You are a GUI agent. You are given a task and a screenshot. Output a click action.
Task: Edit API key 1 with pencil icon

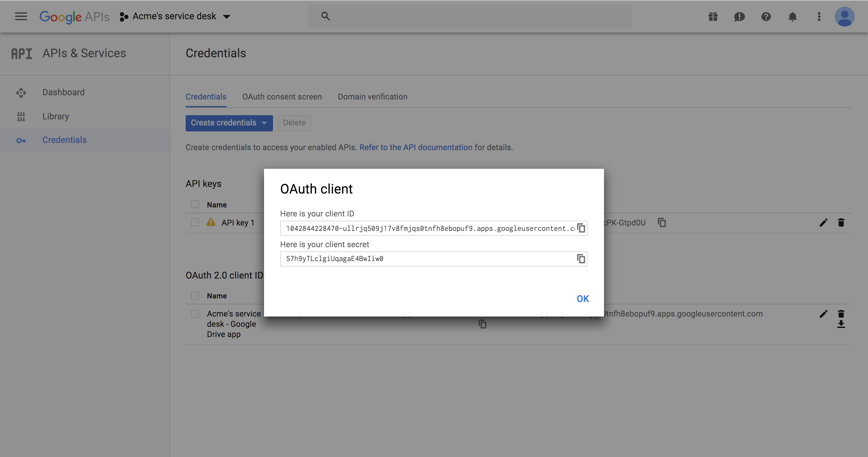pos(823,222)
